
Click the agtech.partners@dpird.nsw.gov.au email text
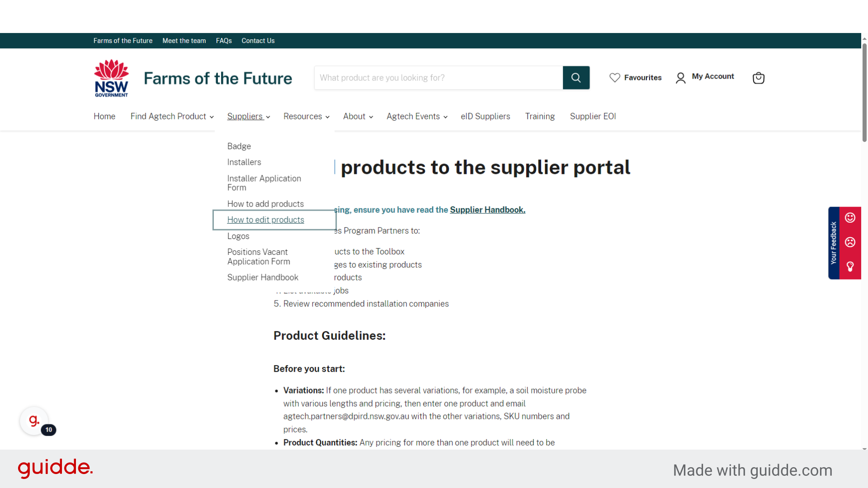346,416
